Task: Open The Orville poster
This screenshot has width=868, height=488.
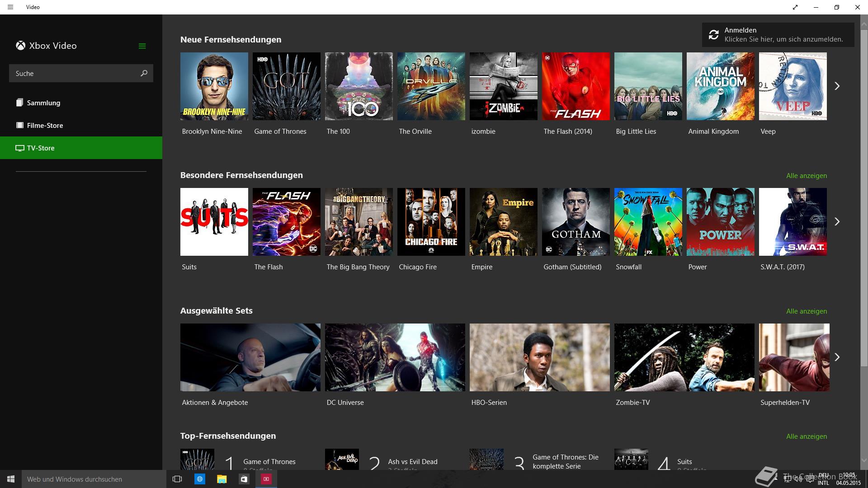Action: click(x=431, y=86)
